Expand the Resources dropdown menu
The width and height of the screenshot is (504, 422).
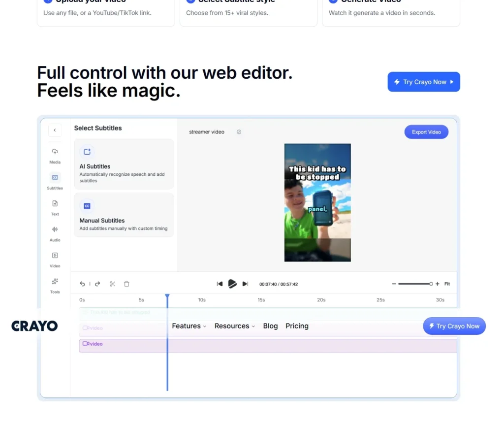(x=235, y=326)
